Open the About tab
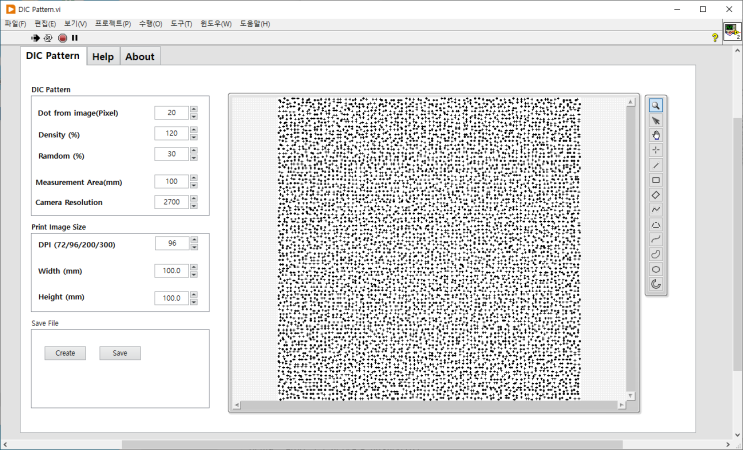The width and height of the screenshot is (743, 450). click(x=140, y=56)
